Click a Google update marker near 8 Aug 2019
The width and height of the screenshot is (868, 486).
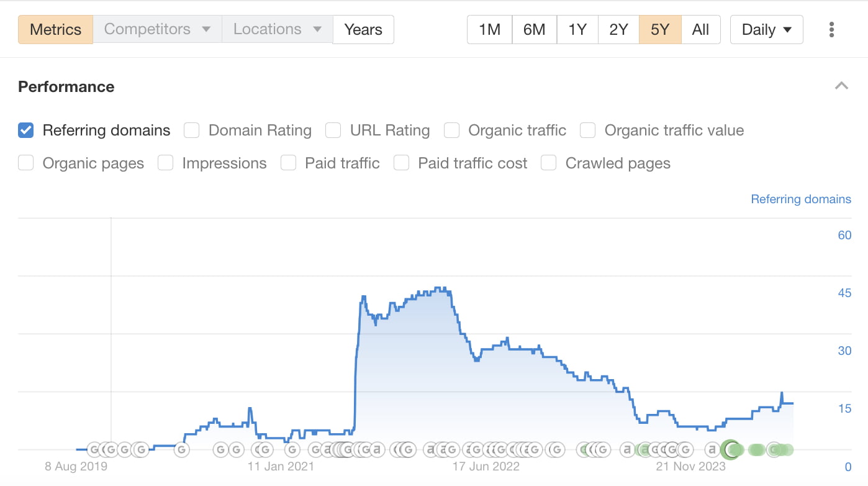click(x=93, y=449)
